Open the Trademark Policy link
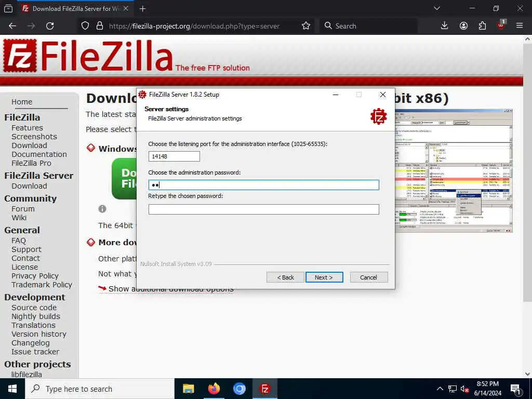 (x=42, y=285)
